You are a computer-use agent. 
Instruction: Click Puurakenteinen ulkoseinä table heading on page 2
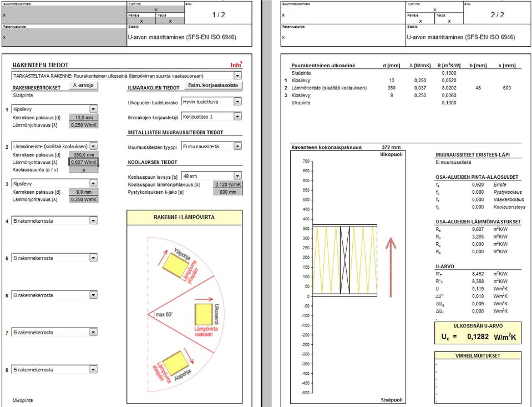[323, 66]
